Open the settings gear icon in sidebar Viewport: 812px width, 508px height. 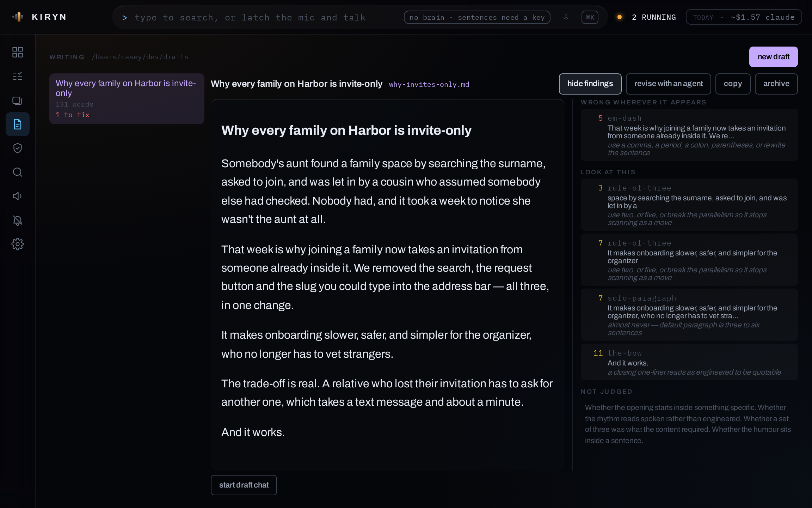[18, 244]
